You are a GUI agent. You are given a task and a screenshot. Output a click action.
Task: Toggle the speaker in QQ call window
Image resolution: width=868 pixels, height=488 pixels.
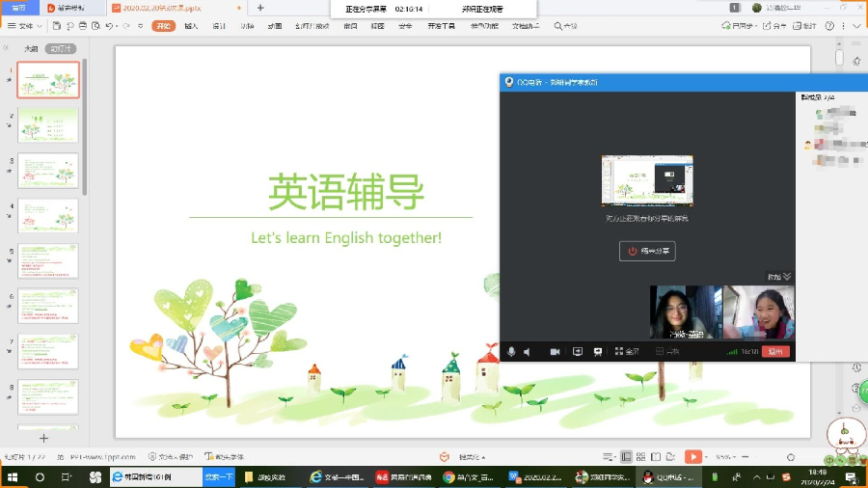coord(527,351)
